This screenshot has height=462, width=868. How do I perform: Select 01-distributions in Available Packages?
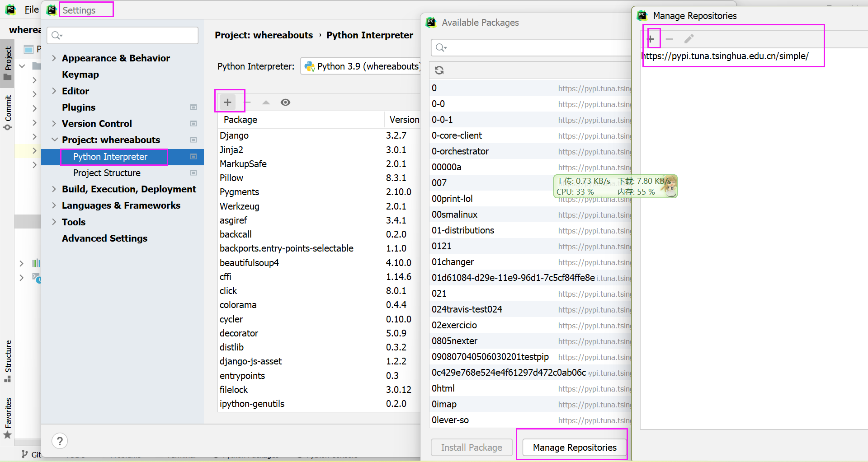pyautogui.click(x=531, y=230)
